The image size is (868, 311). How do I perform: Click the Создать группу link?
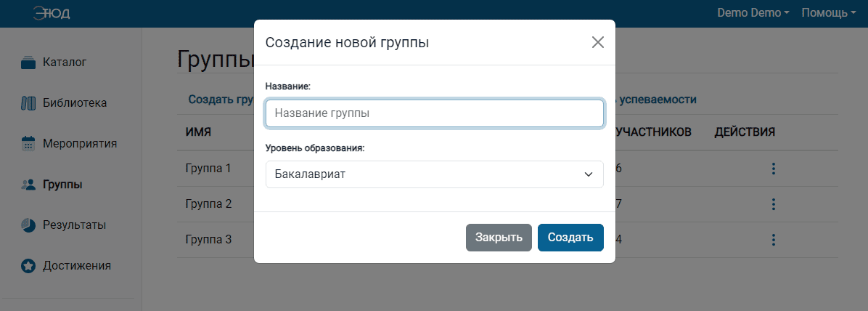221,100
